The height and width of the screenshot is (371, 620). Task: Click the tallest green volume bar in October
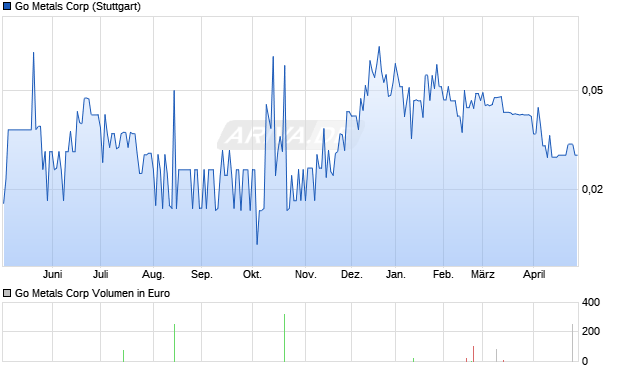pos(284,338)
